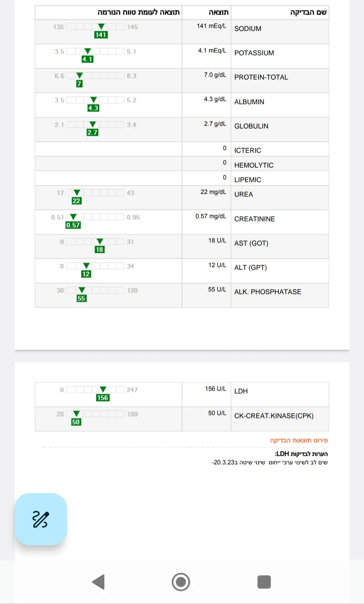
Task: Click the green 156 LDH marker
Action: point(102,398)
